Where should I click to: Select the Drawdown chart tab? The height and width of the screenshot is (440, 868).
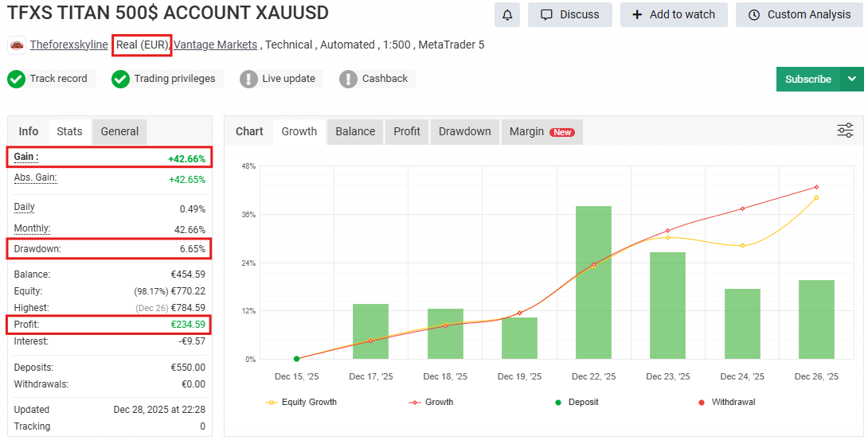(x=464, y=131)
